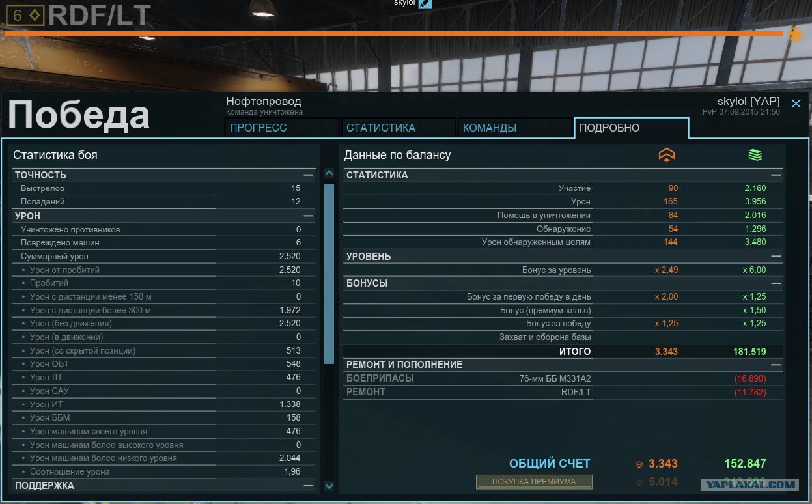The height and width of the screenshot is (504, 812).
Task: Click the premium reputation icon beside 5.014
Action: (x=639, y=483)
